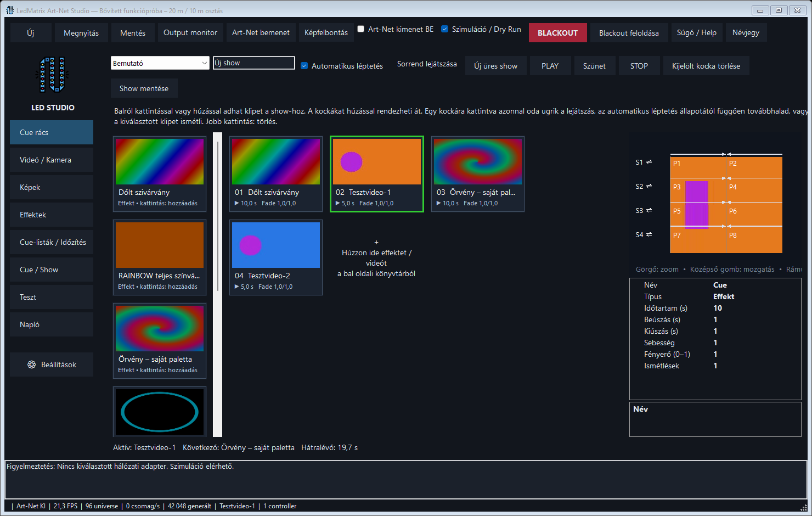Click inside the Új show name field
The height and width of the screenshot is (516, 812).
click(254, 63)
